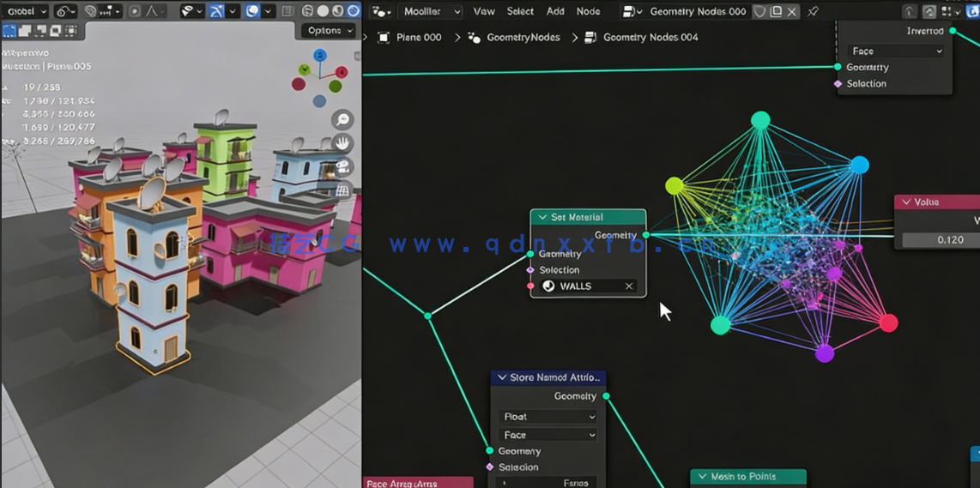Open the Global transform orientation dropdown
The image size is (980, 488).
coord(27,11)
